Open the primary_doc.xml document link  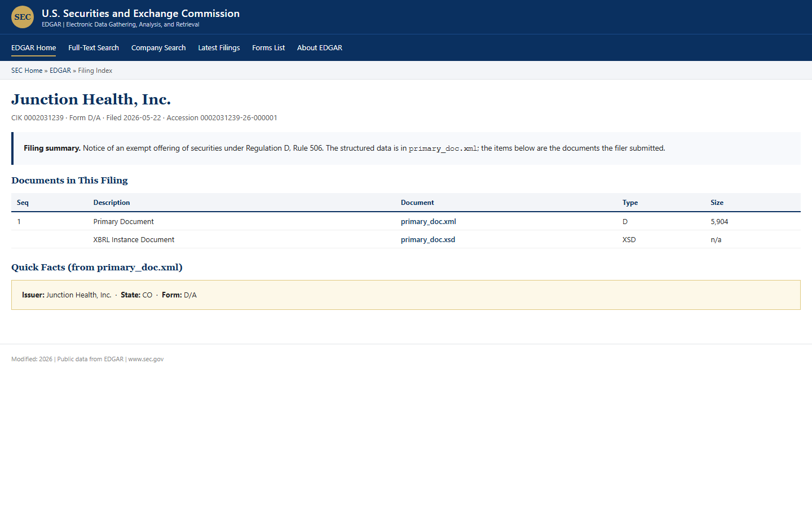coord(429,222)
